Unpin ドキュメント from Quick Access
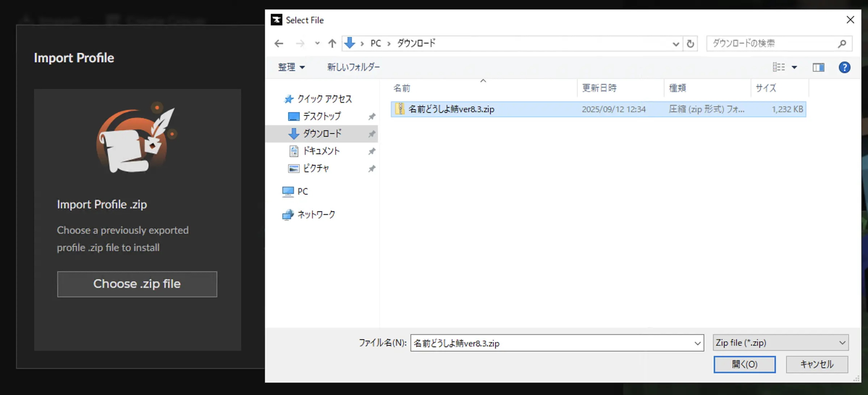868x395 pixels. 372,151
